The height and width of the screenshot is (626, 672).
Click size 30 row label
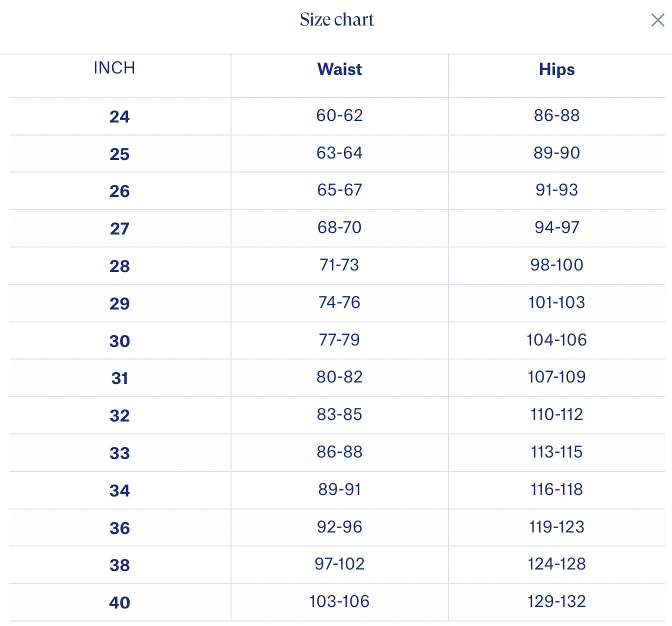click(x=119, y=341)
